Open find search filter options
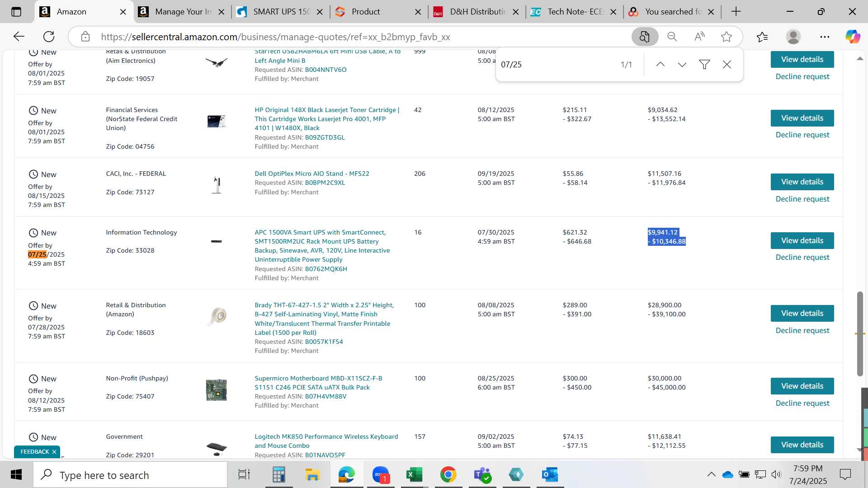Image resolution: width=868 pixels, height=488 pixels. tap(704, 65)
